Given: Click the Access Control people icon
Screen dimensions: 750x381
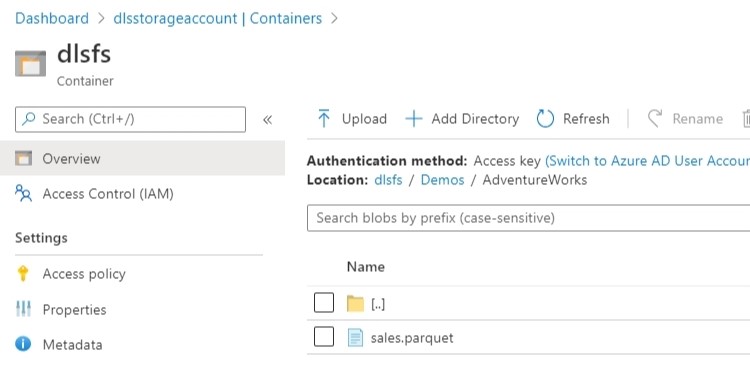Looking at the screenshot, I should pyautogui.click(x=23, y=193).
